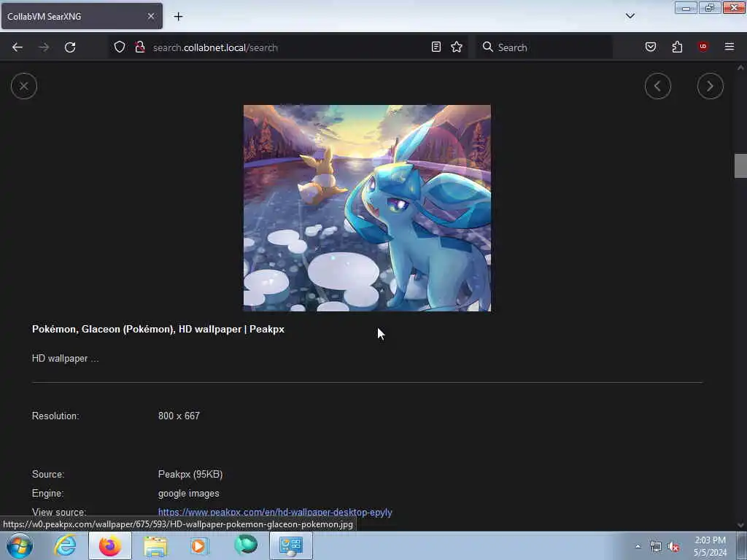Click scrollbar down arrow

(x=740, y=525)
